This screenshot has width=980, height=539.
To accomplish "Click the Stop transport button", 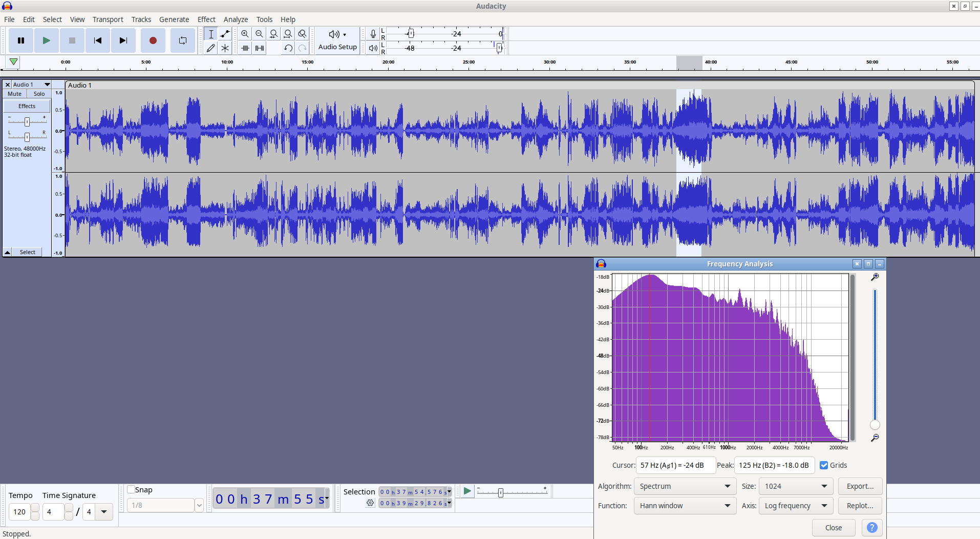I will [72, 40].
